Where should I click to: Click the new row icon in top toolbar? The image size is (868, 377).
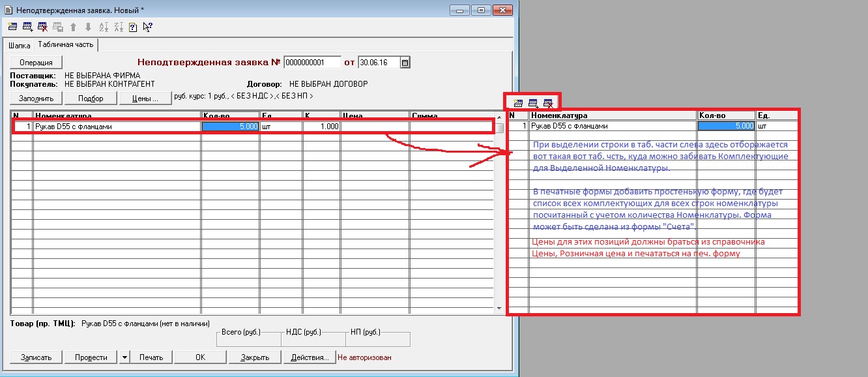click(12, 27)
